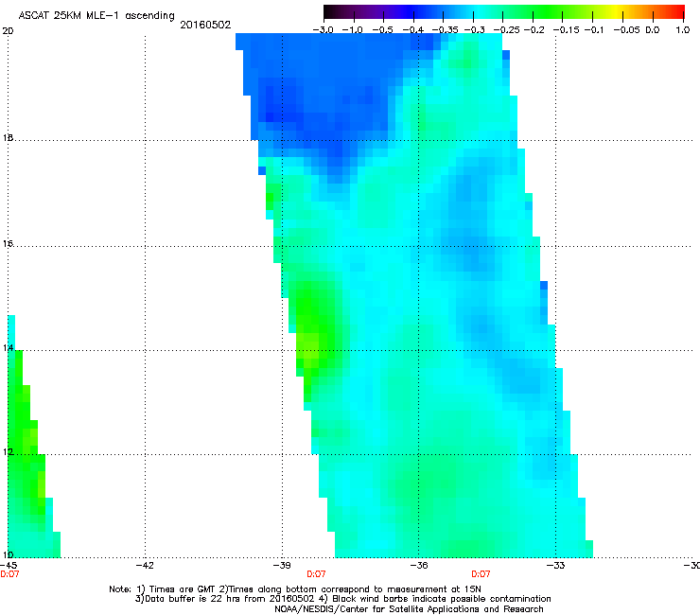Click the colorbar label "-3.0"
Viewport: 700px width, 615px height.
click(324, 30)
